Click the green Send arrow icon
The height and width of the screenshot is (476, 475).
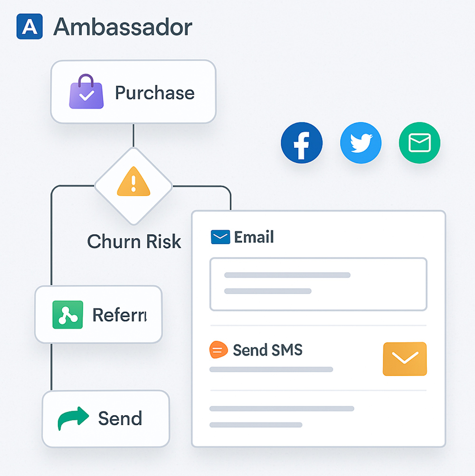(73, 418)
